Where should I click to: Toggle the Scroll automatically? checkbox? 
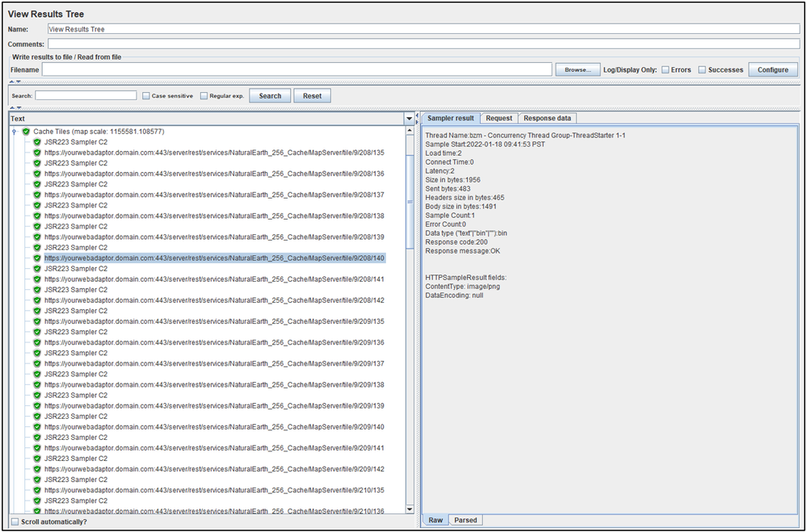point(15,522)
